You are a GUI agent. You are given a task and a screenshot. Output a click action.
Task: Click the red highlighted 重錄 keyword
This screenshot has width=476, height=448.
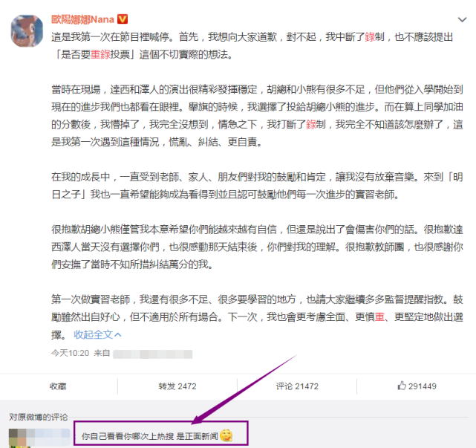point(100,54)
